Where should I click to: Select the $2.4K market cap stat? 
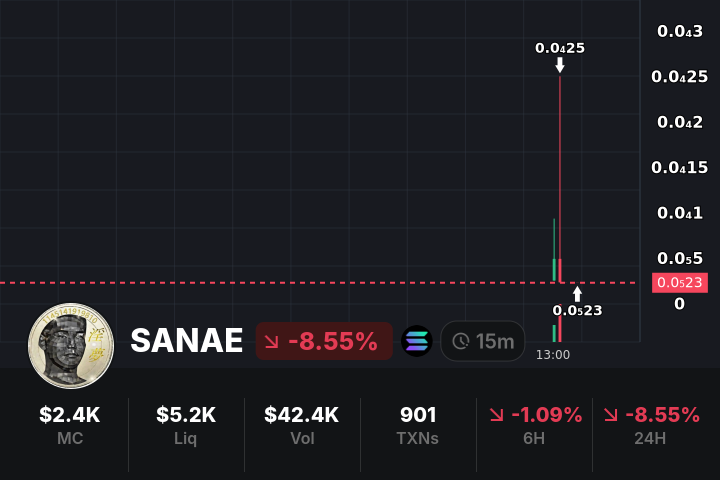point(70,425)
